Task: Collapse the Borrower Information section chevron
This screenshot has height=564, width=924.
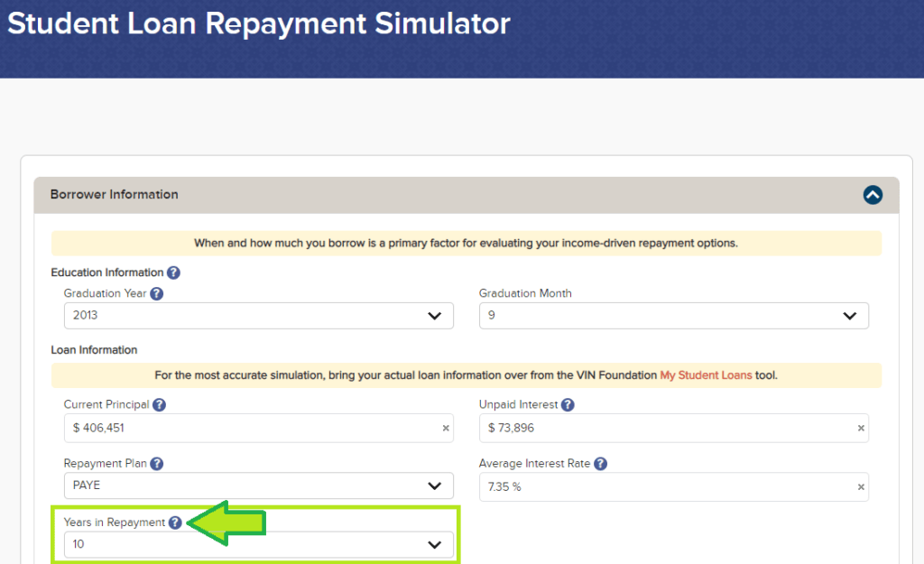Action: pyautogui.click(x=873, y=195)
